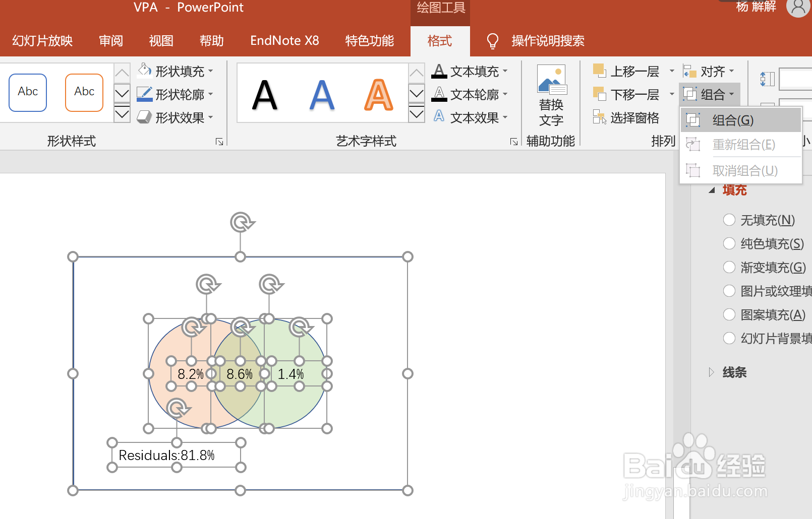
Task: Open 艺术字样式 dialog launcher
Action: pyautogui.click(x=514, y=142)
